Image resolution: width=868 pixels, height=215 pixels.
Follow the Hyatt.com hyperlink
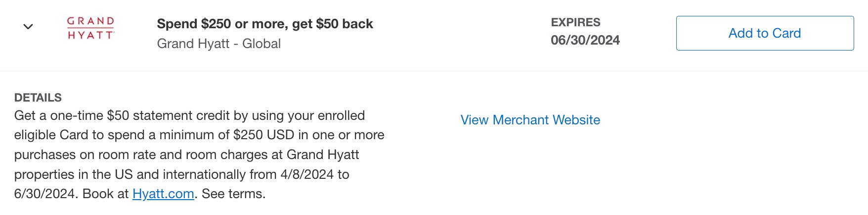[x=163, y=194]
